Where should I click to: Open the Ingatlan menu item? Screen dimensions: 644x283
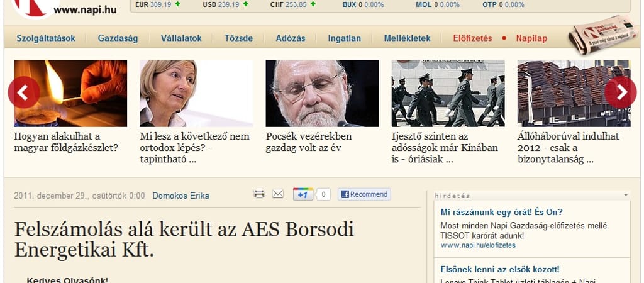[344, 38]
